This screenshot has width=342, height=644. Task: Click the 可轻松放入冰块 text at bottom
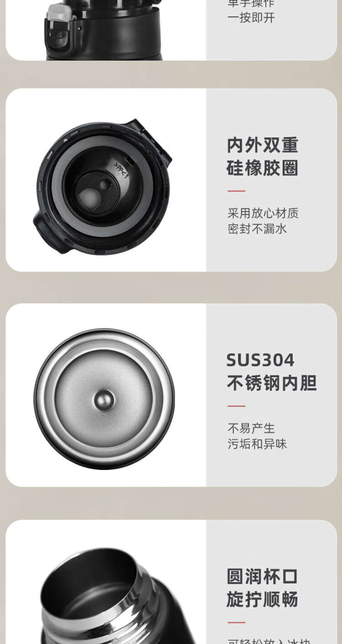tap(269, 641)
